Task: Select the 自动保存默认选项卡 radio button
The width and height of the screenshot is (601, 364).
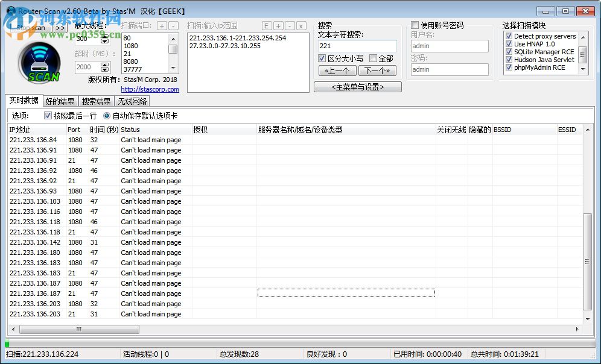Action: (x=106, y=116)
